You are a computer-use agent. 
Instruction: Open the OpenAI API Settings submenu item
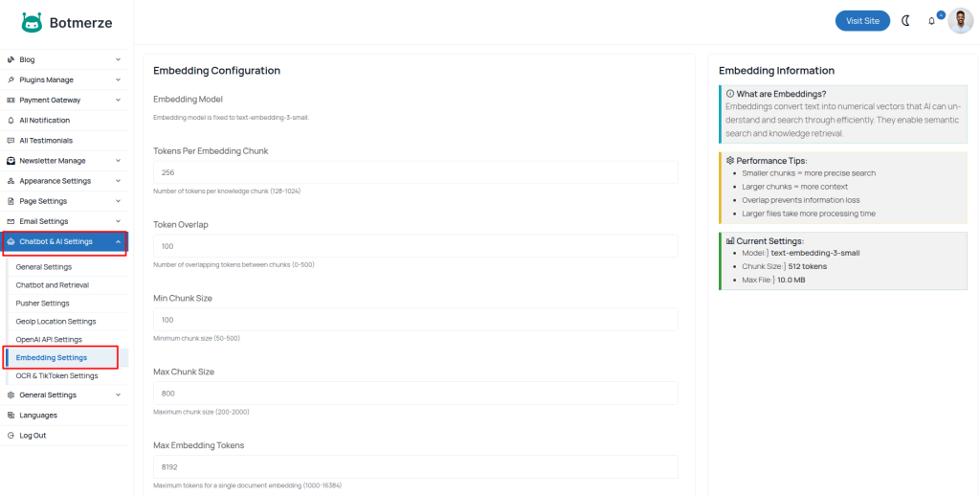[49, 340]
